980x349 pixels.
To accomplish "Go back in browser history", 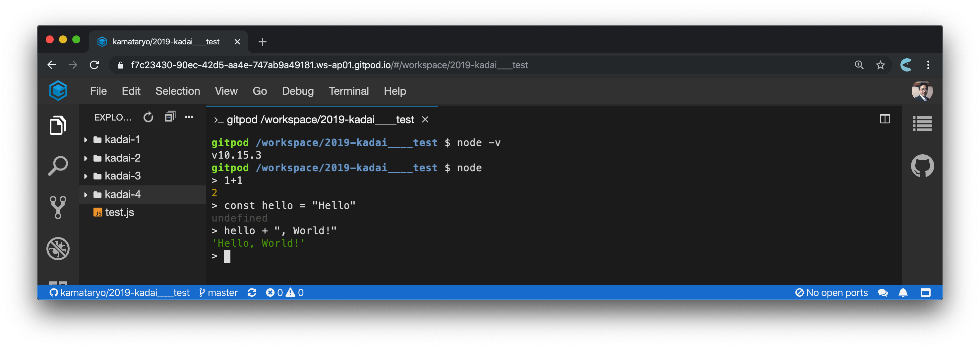I will [x=52, y=65].
